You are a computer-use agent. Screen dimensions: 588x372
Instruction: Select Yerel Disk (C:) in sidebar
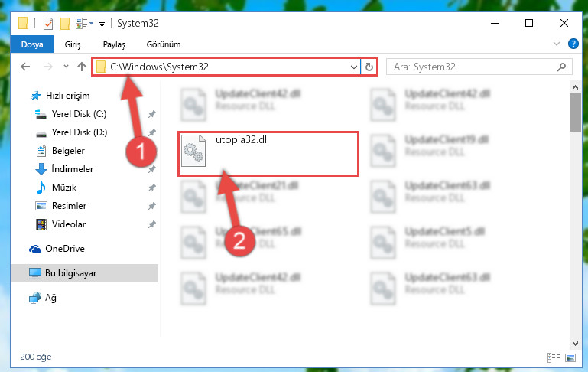[79, 114]
